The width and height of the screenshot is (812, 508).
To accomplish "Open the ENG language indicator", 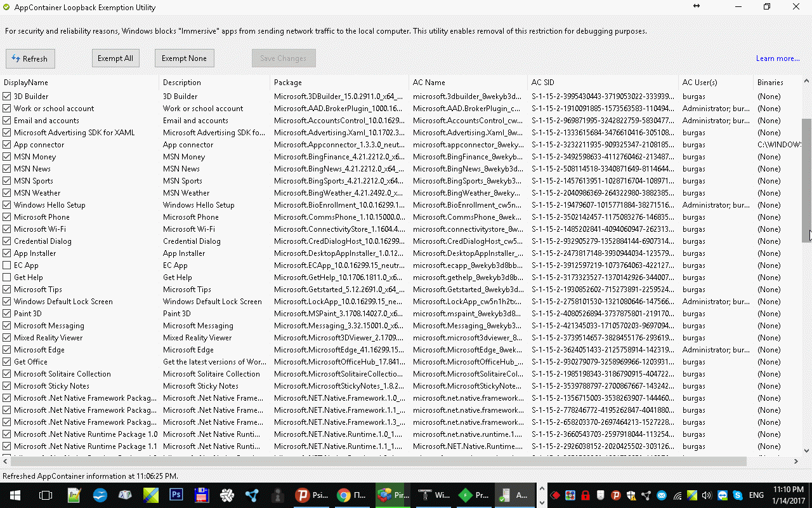I will click(756, 495).
